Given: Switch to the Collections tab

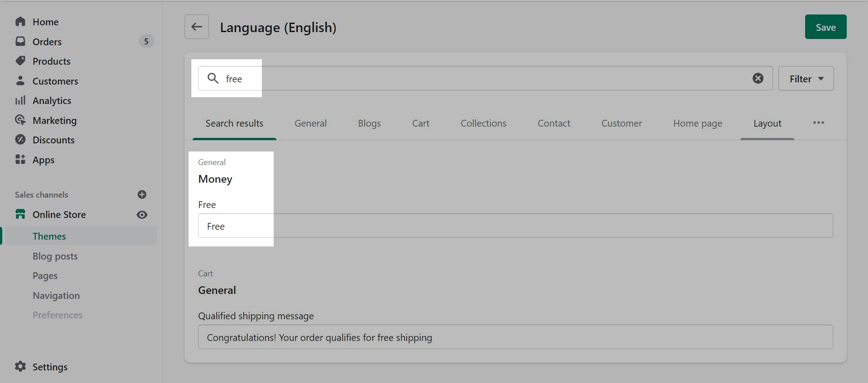Looking at the screenshot, I should click(x=483, y=123).
